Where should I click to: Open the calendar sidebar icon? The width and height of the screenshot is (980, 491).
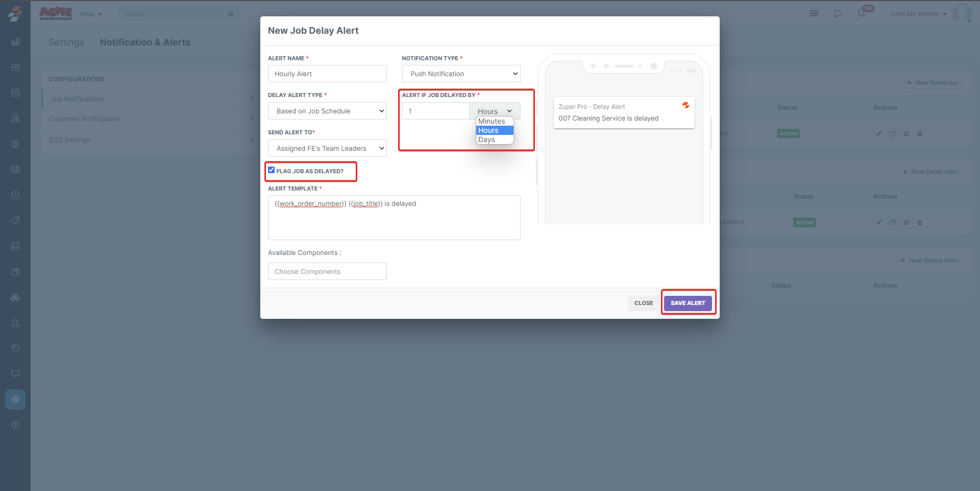tap(15, 93)
